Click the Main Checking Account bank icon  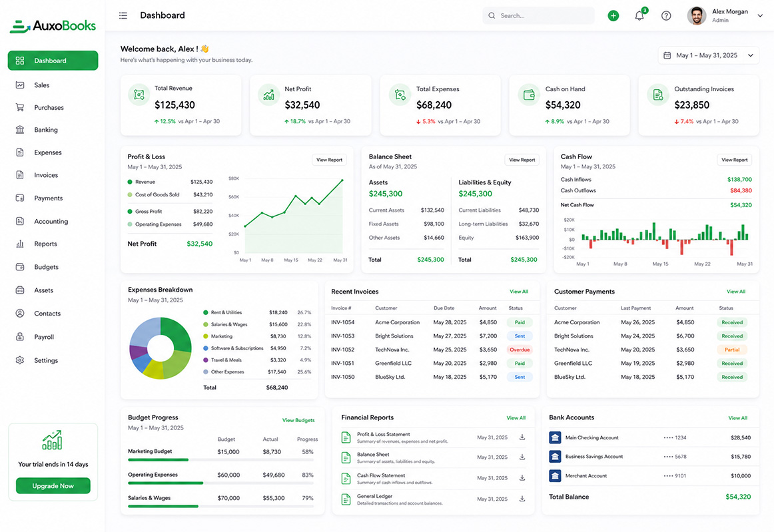click(555, 437)
